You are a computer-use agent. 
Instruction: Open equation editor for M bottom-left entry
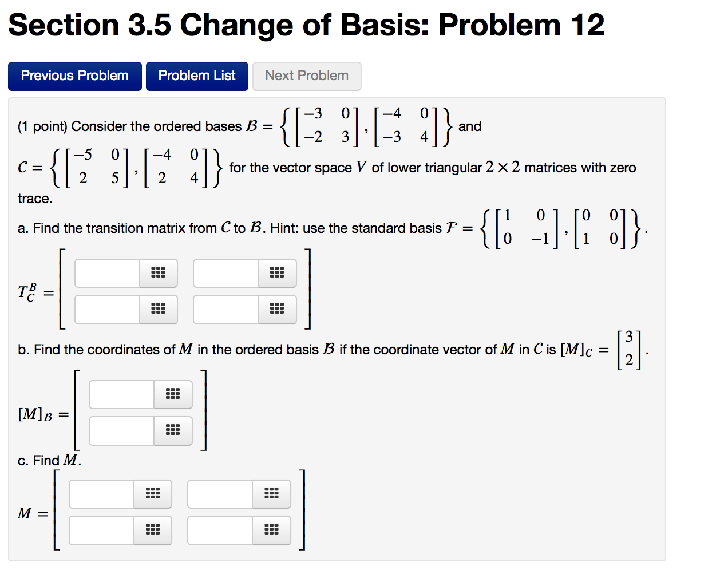(x=153, y=530)
